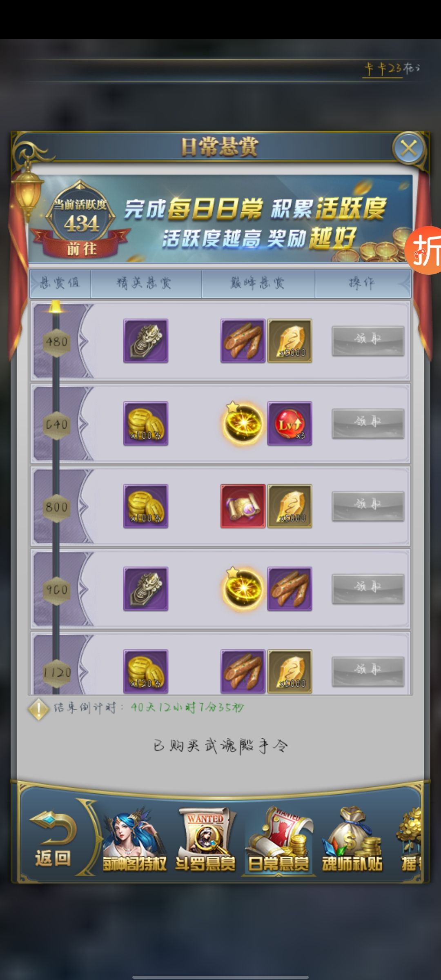Open the 斗罗悬赏 wanted poster tab

pos(205,840)
